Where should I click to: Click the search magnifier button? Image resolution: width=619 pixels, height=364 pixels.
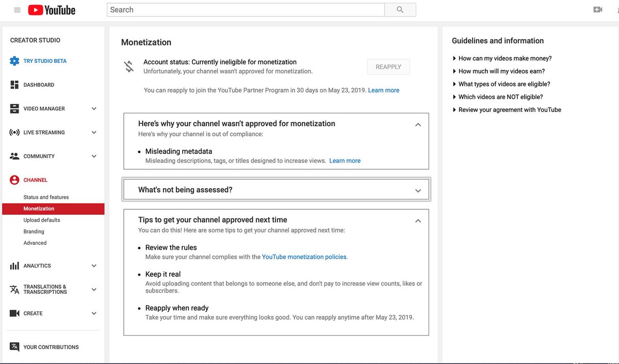tap(400, 10)
